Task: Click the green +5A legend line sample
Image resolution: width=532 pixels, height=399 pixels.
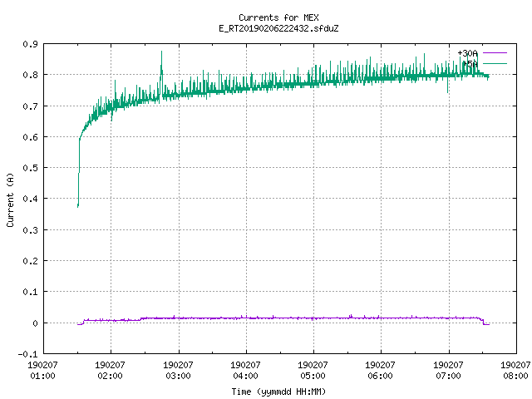Action: pos(495,63)
